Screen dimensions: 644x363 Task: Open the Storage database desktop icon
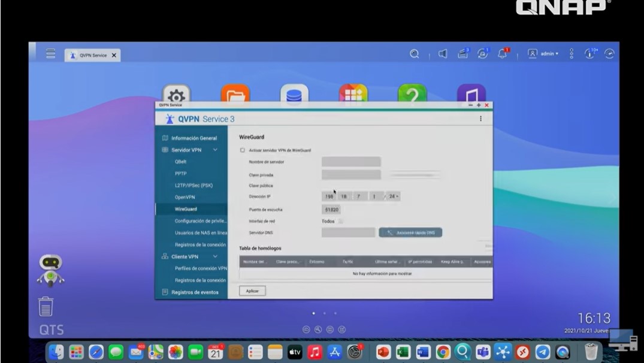pos(294,93)
